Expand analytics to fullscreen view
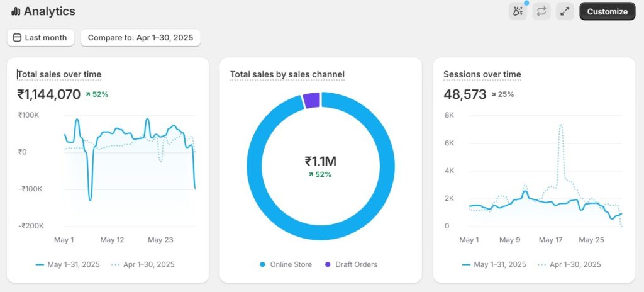Image resolution: width=644 pixels, height=292 pixels. coord(565,11)
